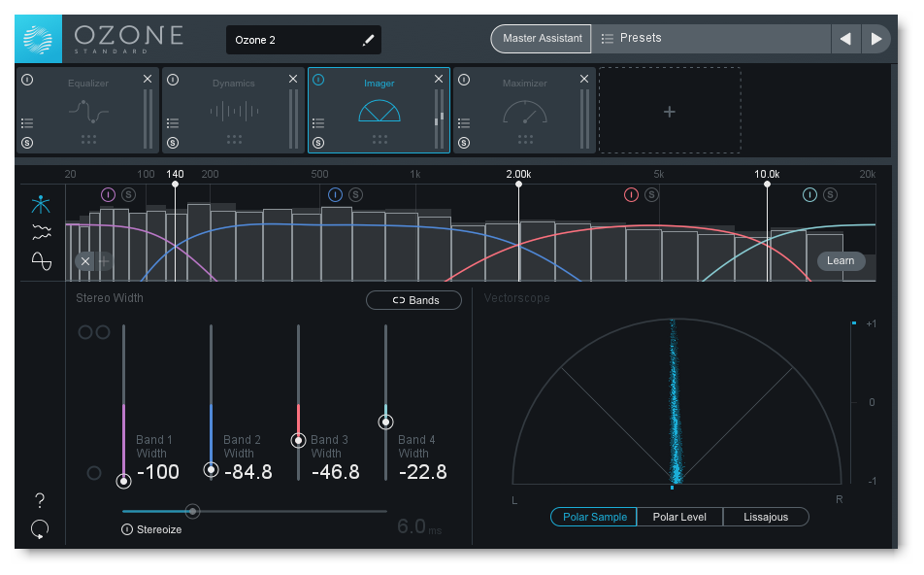
Task: Click the undo history circular arrow icon
Action: pyautogui.click(x=40, y=529)
